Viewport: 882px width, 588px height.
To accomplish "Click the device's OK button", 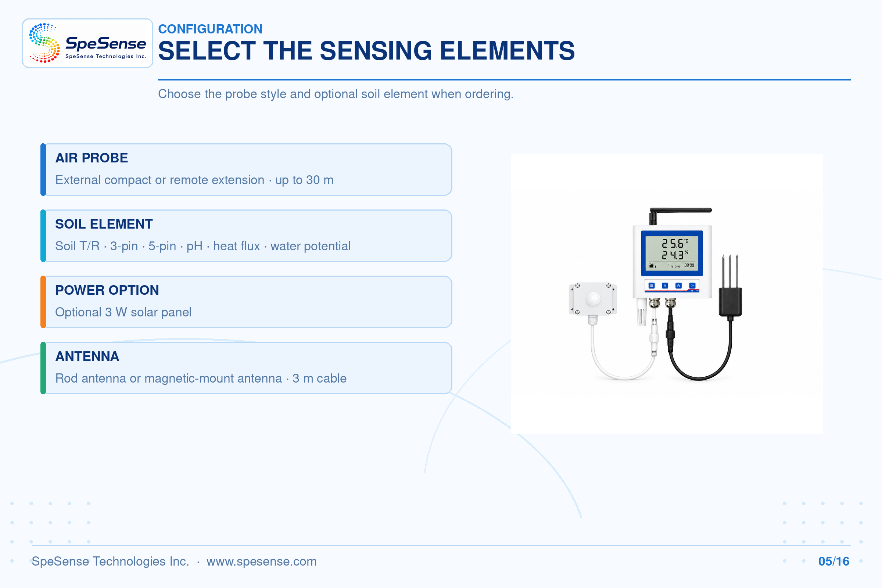I will [x=692, y=286].
